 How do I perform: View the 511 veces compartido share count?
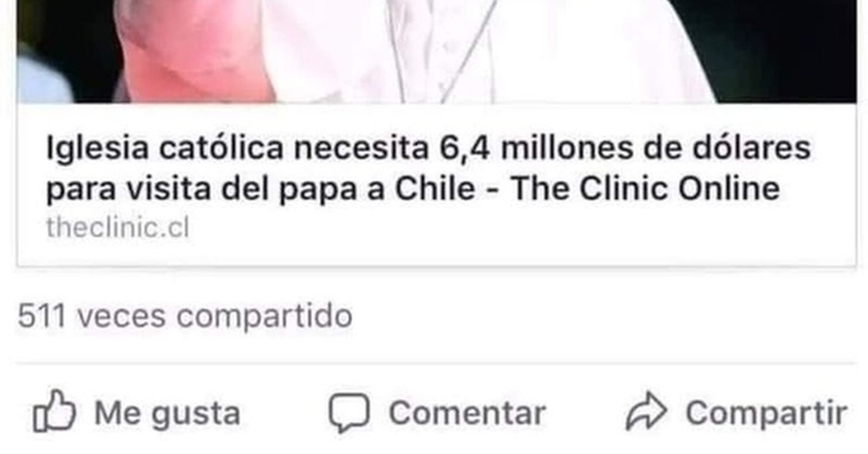coord(185,316)
